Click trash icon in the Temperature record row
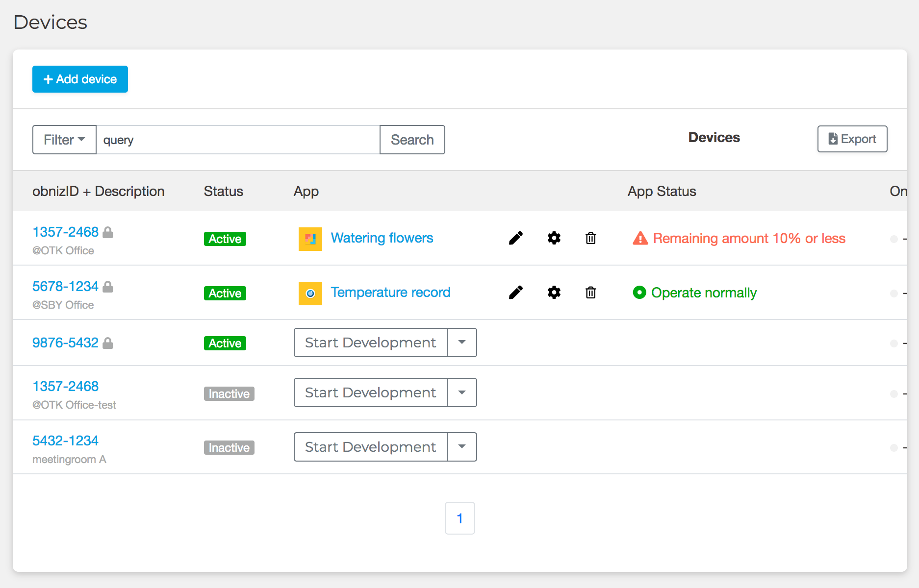This screenshot has width=919, height=588. point(590,293)
